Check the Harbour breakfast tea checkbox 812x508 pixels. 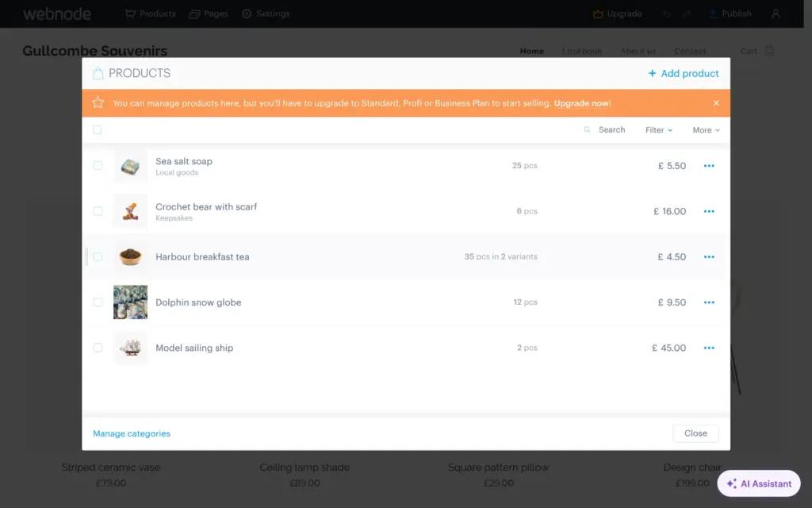coord(98,256)
